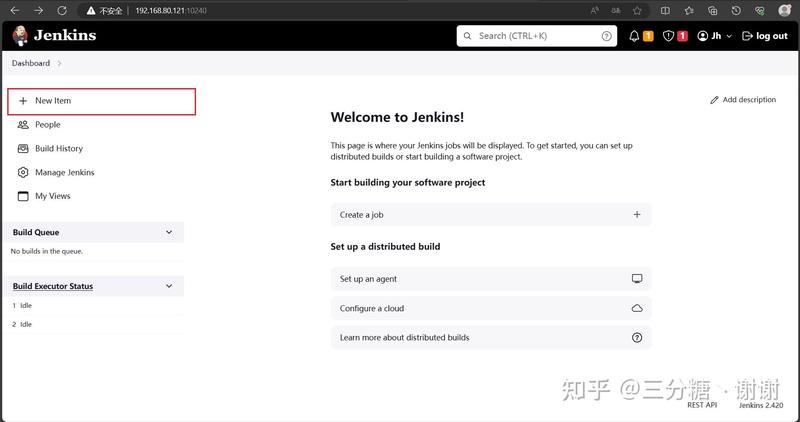Screen dimensions: 800x422
Task: Click the Add description button
Action: point(743,100)
